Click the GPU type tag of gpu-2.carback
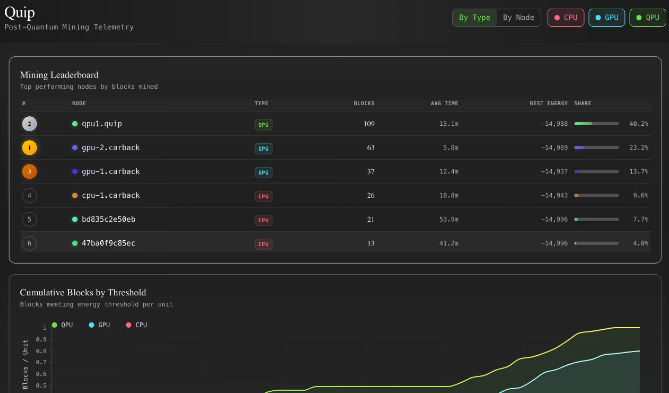This screenshot has height=393, width=669. (263, 148)
